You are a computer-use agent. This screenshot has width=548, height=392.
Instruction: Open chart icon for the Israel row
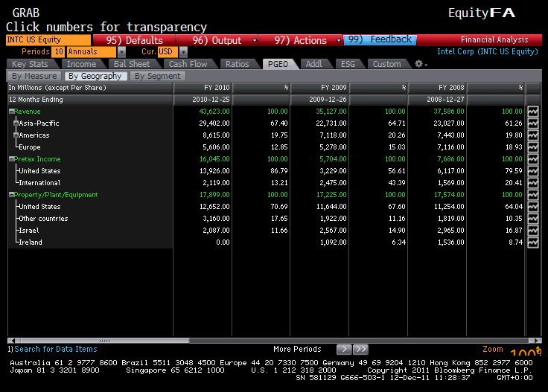coord(532,231)
